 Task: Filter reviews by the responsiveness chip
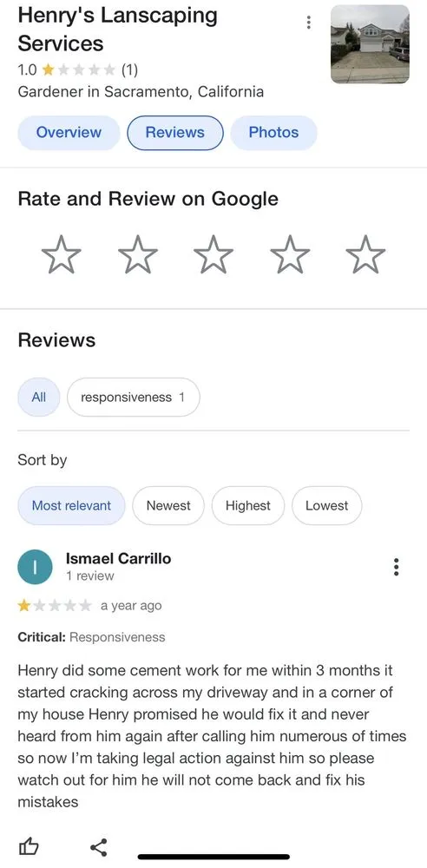point(134,397)
